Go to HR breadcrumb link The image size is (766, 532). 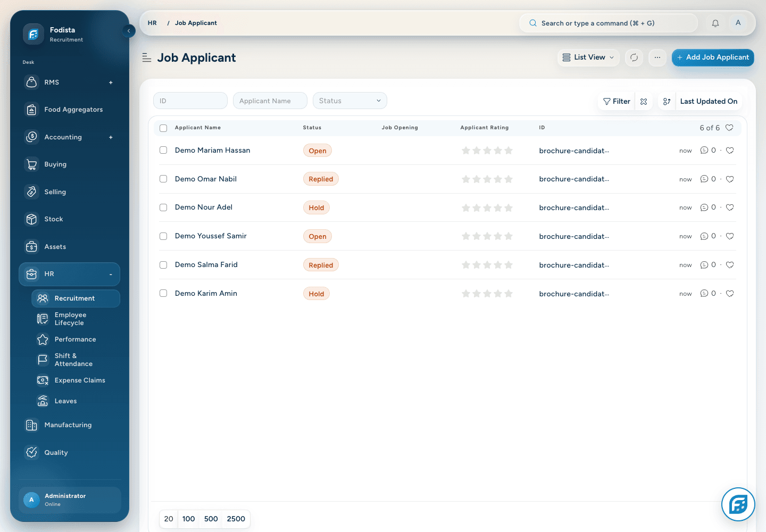coord(152,23)
